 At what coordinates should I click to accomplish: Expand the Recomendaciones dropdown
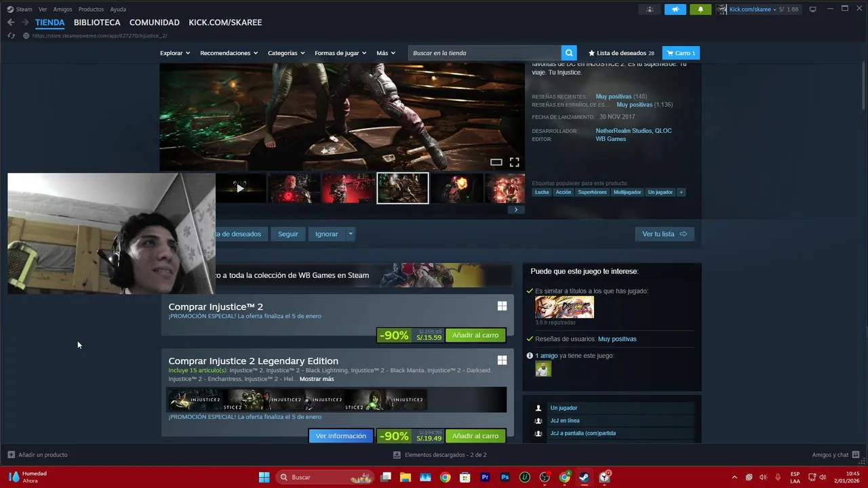[229, 53]
